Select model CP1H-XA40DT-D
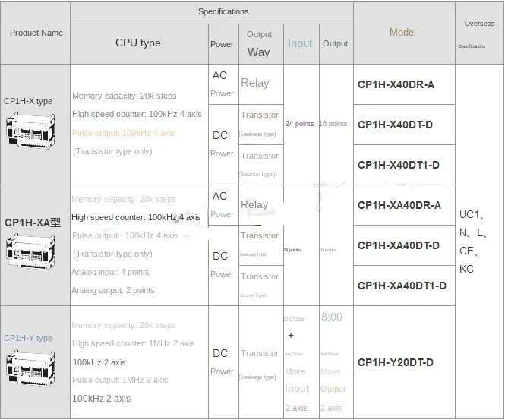 pos(399,245)
